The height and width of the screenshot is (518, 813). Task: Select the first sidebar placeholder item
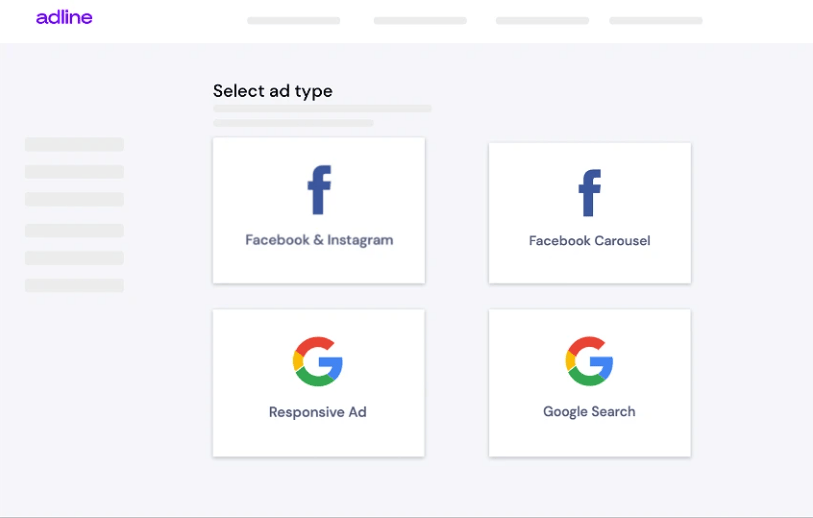tap(74, 145)
